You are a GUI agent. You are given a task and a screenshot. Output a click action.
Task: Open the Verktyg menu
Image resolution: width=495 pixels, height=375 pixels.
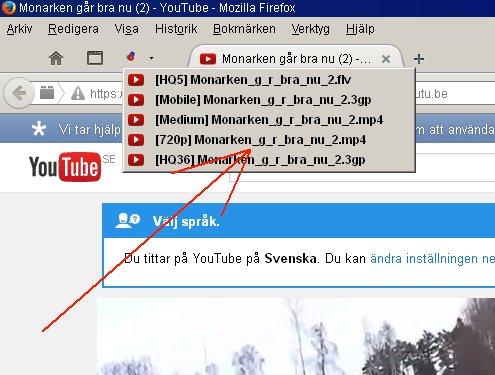tap(310, 29)
